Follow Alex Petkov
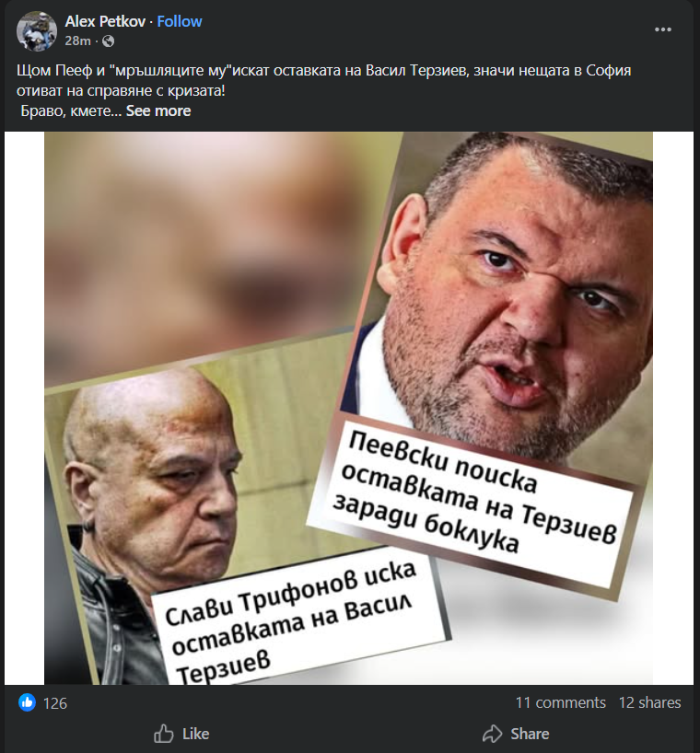This screenshot has width=700, height=753. 180,21
